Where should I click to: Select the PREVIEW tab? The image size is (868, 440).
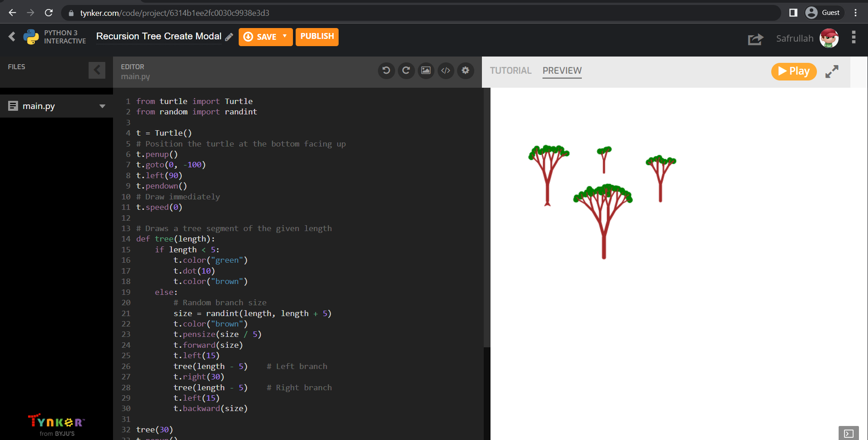click(562, 71)
